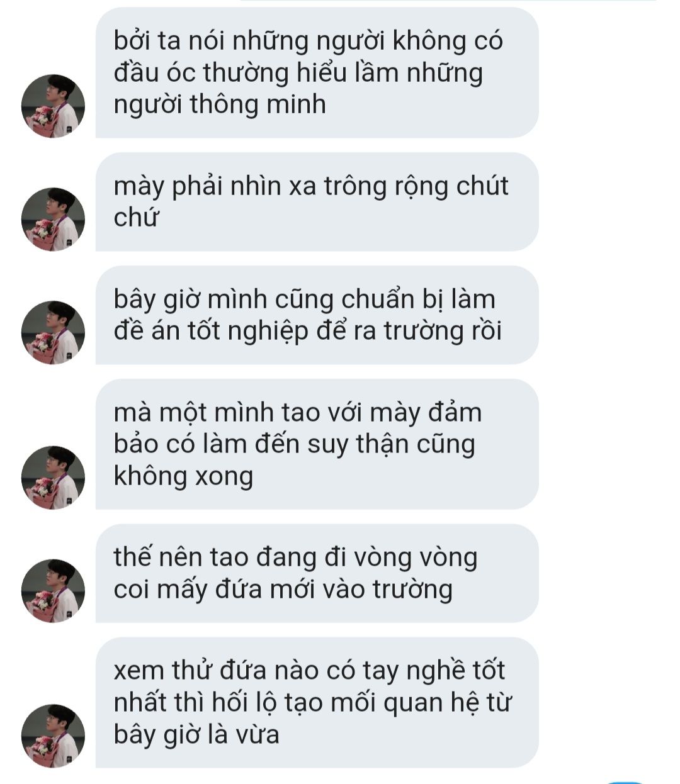Tap avatar next to 'mày phải nhìn xa' message

point(53,220)
